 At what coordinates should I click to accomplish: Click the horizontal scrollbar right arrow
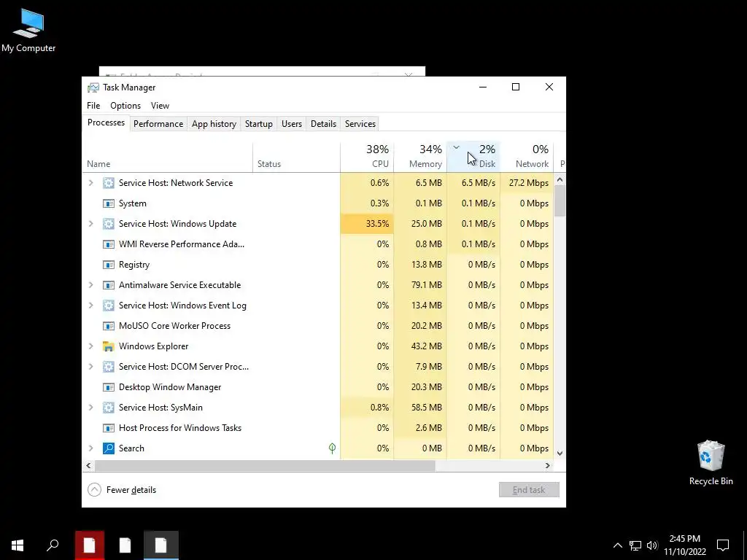click(548, 466)
